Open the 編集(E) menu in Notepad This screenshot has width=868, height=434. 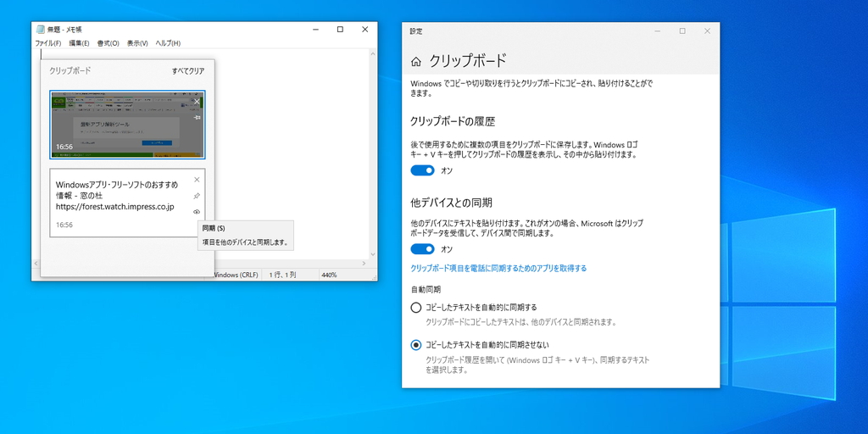[79, 43]
